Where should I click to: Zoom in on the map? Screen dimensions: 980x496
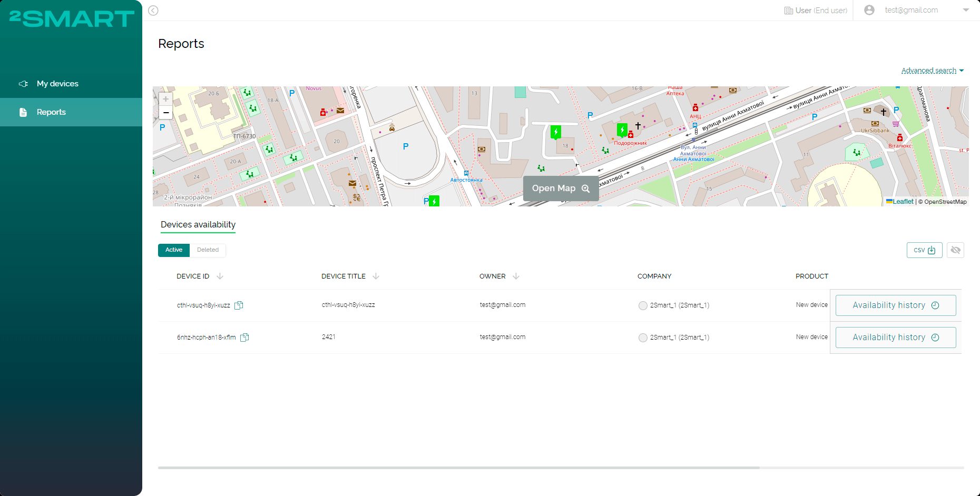[x=165, y=99]
